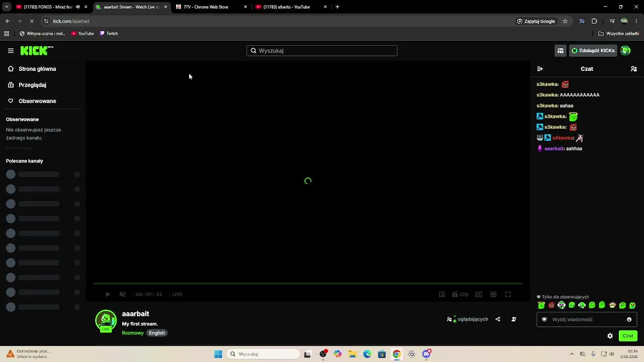Open a new browser tab
The height and width of the screenshot is (362, 644).
click(x=337, y=7)
